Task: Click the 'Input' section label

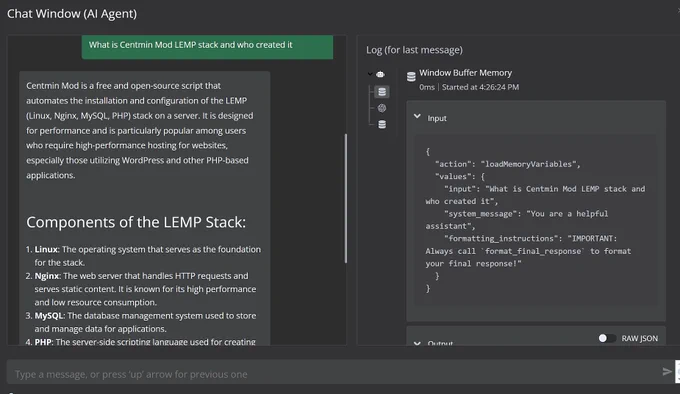Action: tap(437, 118)
